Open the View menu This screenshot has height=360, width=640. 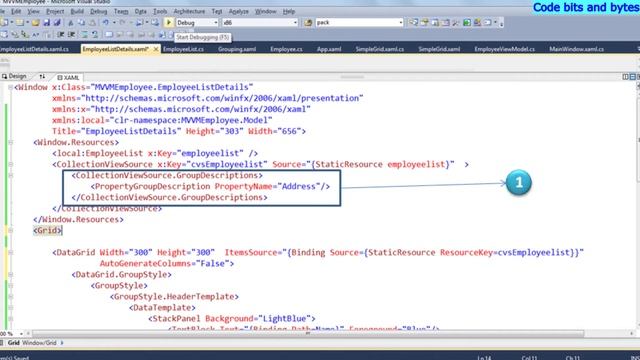pos(33,11)
